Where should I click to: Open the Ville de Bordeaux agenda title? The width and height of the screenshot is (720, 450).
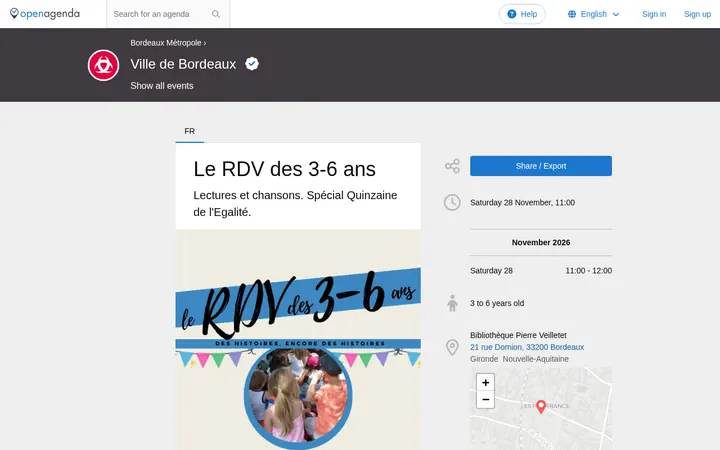coord(183,64)
